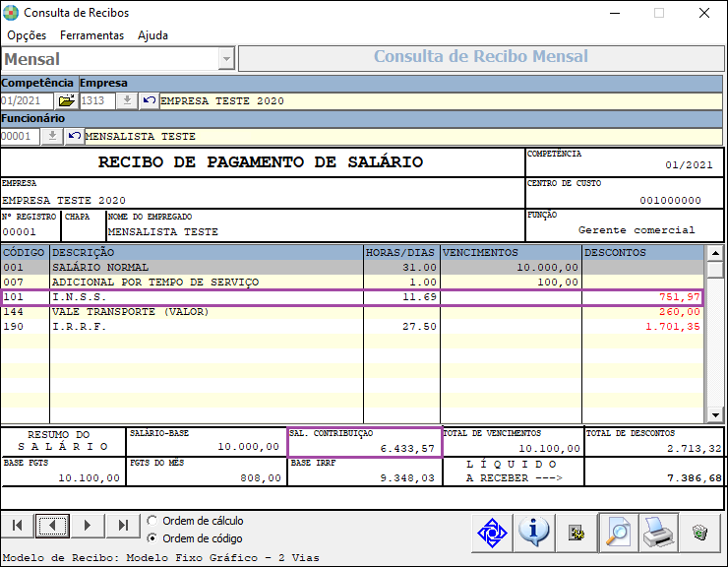
Task: Click salary normal amount 10.000,00 in Vencimentos
Action: (x=547, y=267)
